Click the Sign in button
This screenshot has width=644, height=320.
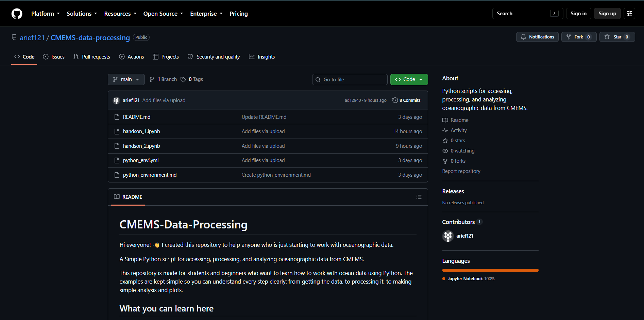coord(578,14)
